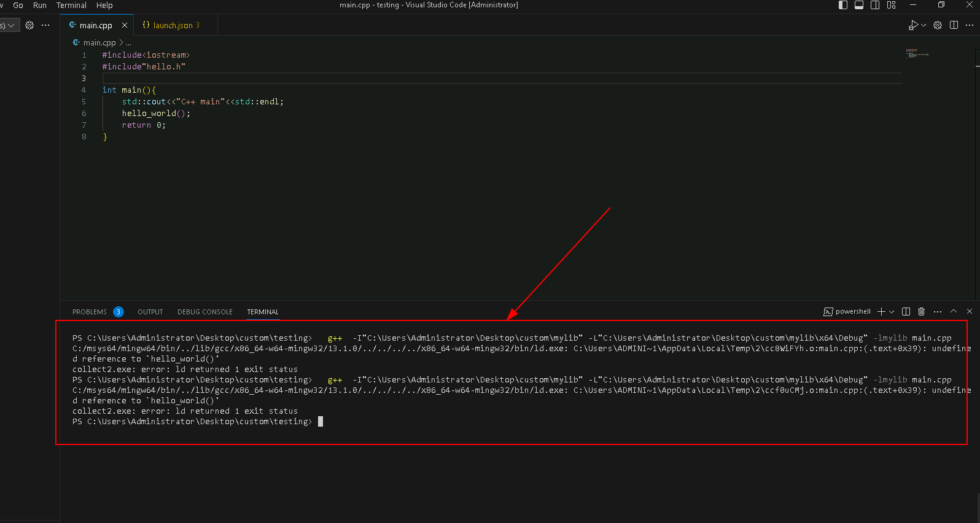Toggle primary side bar layout icon

[x=843, y=5]
